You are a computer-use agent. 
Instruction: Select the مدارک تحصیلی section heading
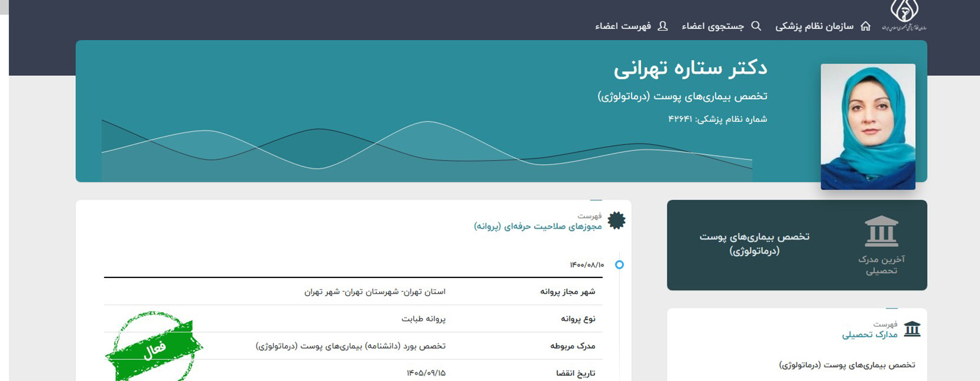tap(869, 334)
